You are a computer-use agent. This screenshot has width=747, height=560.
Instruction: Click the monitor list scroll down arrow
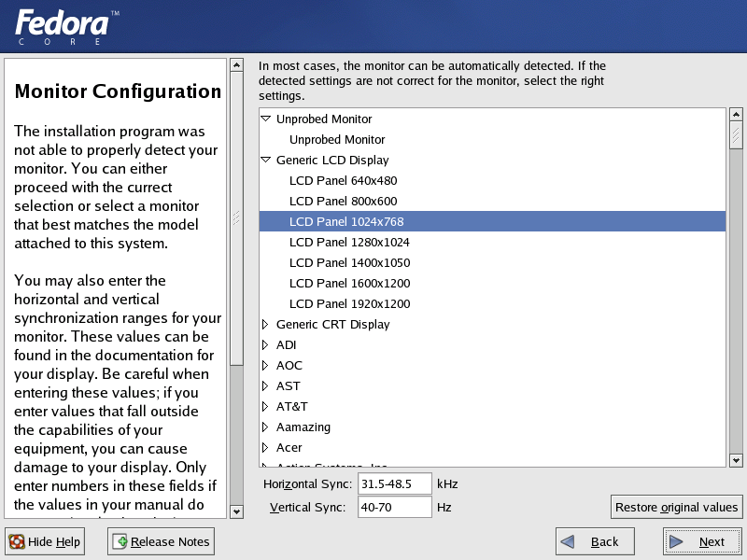click(736, 460)
